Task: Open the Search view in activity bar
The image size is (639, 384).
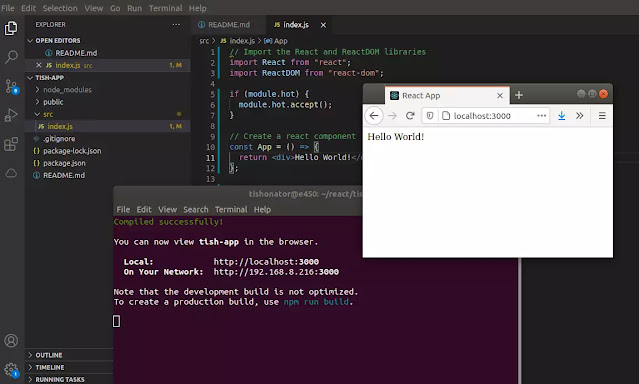Action: 11,57
